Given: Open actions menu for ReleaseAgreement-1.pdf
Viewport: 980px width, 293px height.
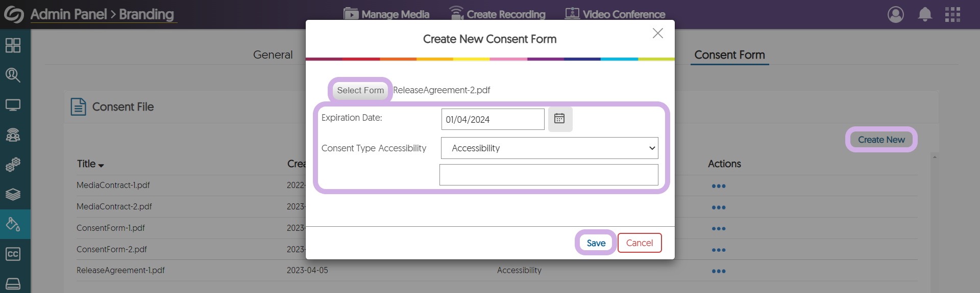Looking at the screenshot, I should (718, 271).
